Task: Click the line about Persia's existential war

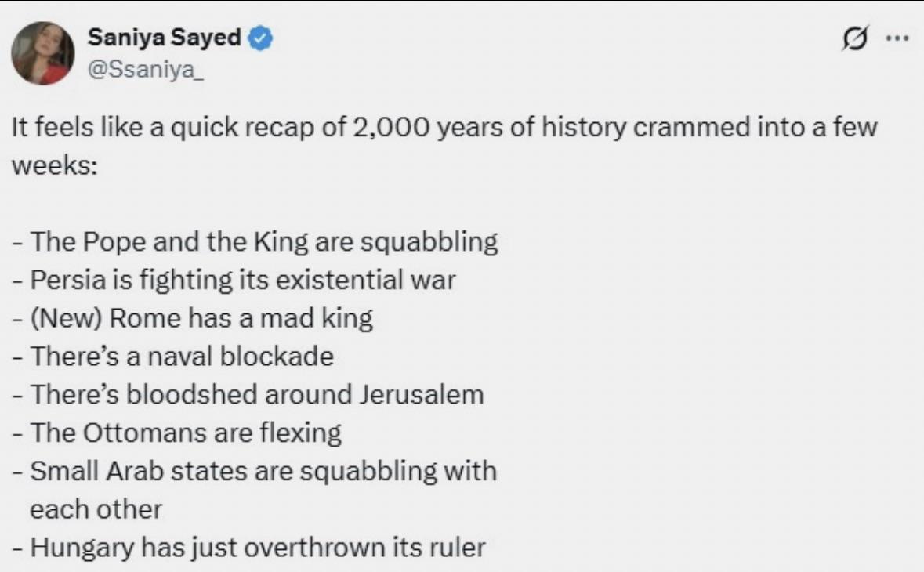Action: (x=244, y=280)
